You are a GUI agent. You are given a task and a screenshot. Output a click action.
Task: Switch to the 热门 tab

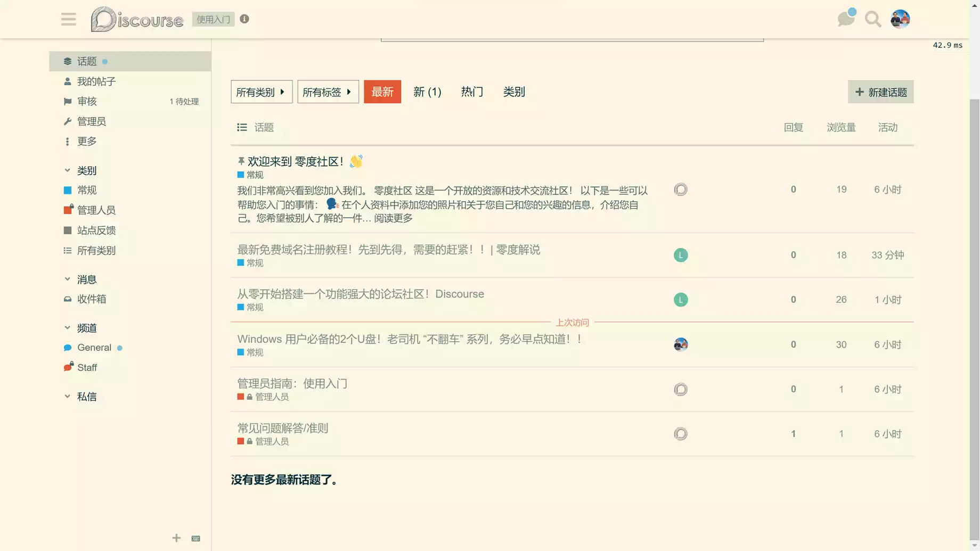pyautogui.click(x=472, y=92)
